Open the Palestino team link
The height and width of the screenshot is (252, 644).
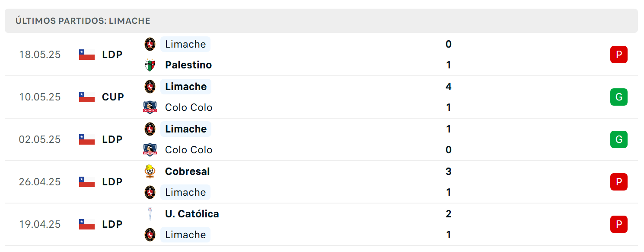188,65
